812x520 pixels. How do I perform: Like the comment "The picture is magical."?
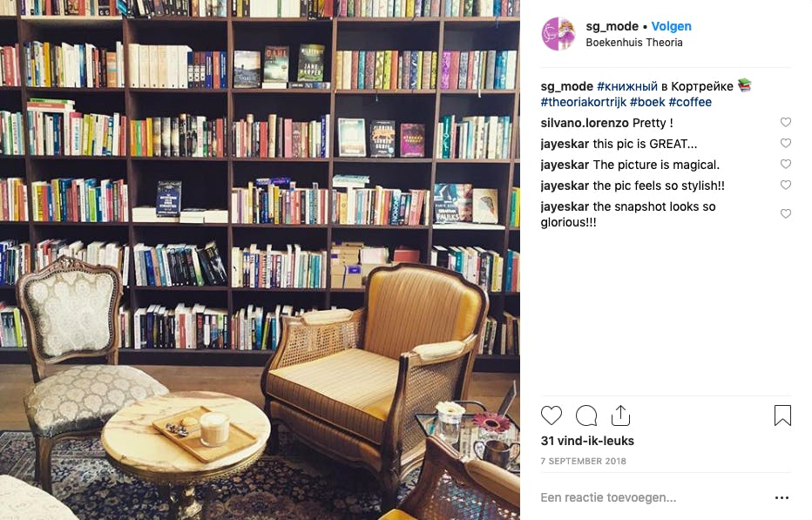pos(786,164)
